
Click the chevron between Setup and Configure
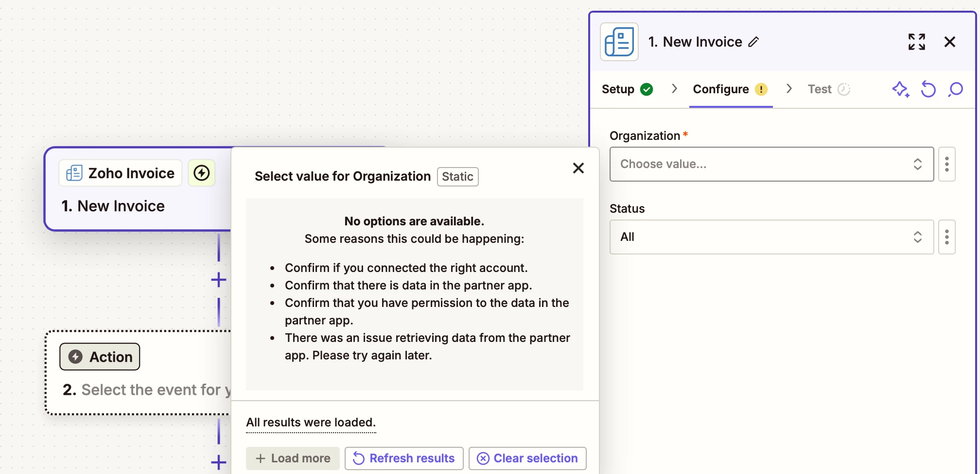[x=674, y=88]
